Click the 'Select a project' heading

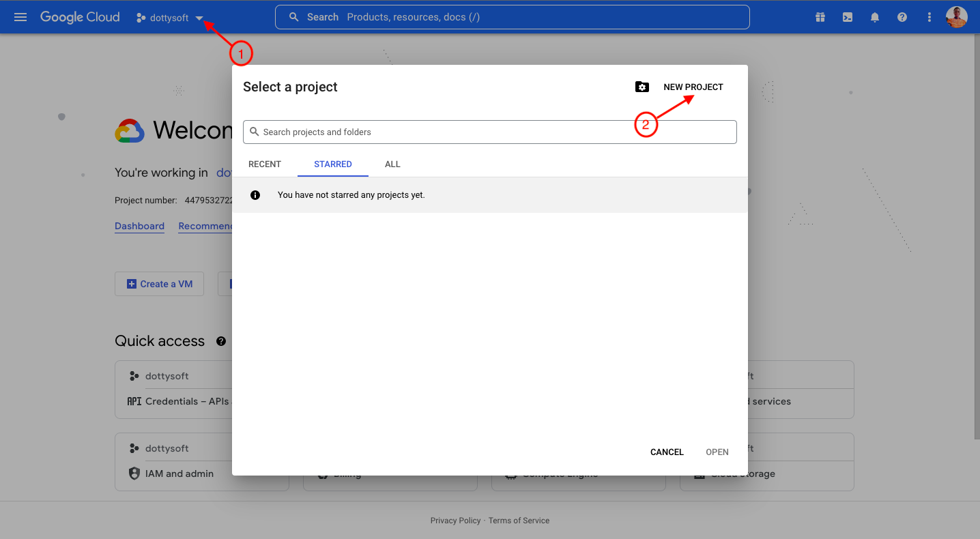(290, 87)
